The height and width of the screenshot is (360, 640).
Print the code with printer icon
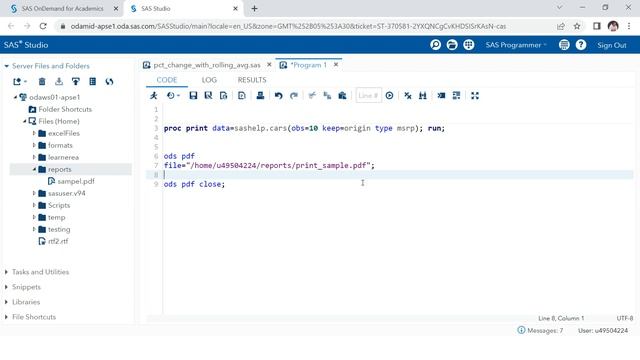click(x=260, y=96)
